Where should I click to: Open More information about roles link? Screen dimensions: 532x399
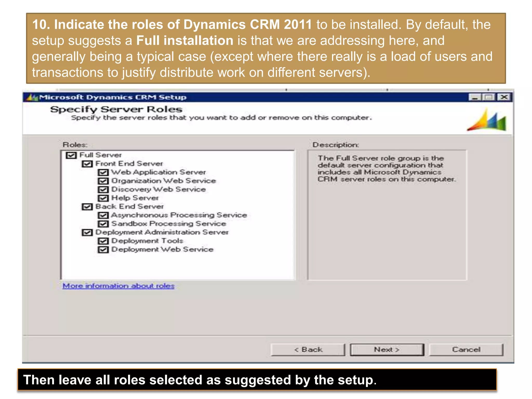(x=118, y=286)
